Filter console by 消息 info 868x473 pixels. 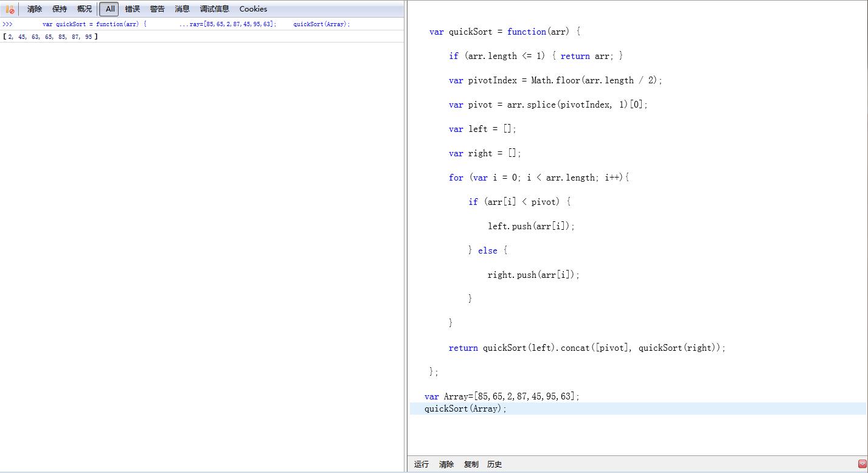pyautogui.click(x=182, y=9)
